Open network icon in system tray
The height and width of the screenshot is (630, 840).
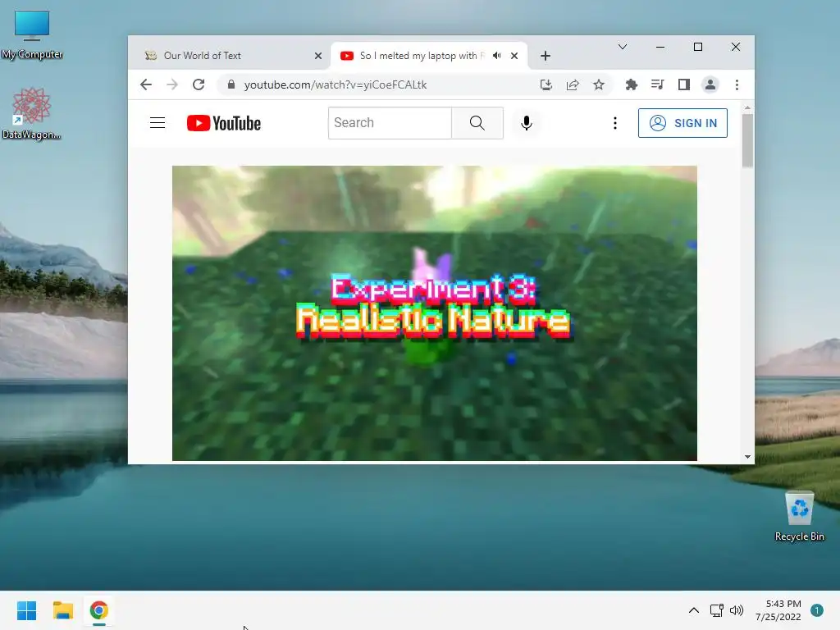coord(716,610)
